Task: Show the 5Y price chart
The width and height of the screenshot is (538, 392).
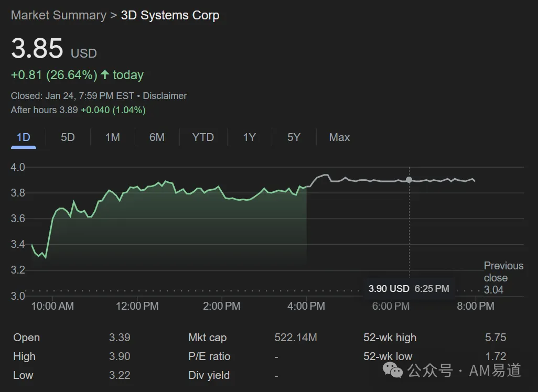Action: (294, 137)
